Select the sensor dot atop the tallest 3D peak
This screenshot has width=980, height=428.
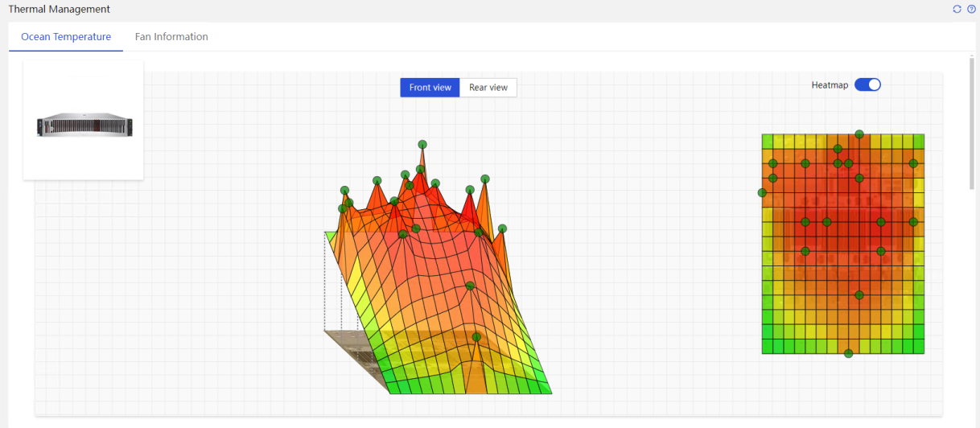pyautogui.click(x=422, y=144)
